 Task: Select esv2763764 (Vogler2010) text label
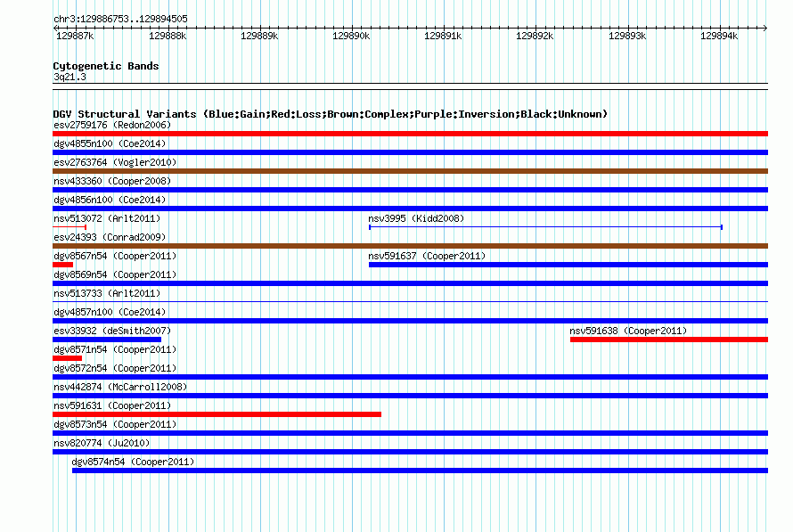[x=115, y=162]
